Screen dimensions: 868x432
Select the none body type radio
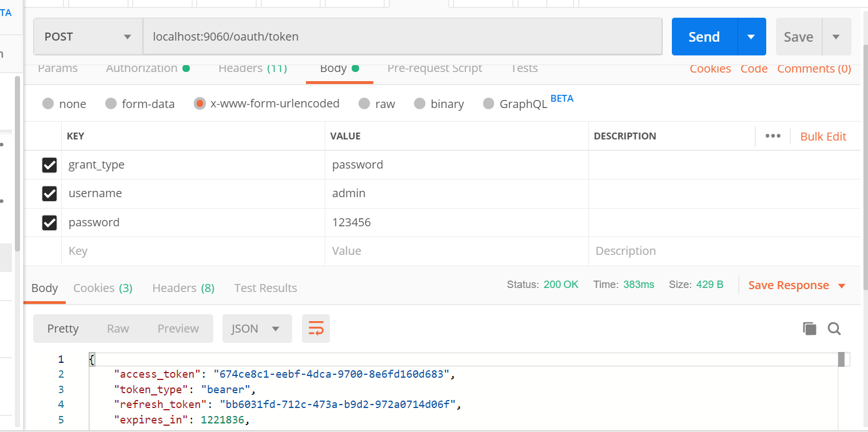pos(48,103)
